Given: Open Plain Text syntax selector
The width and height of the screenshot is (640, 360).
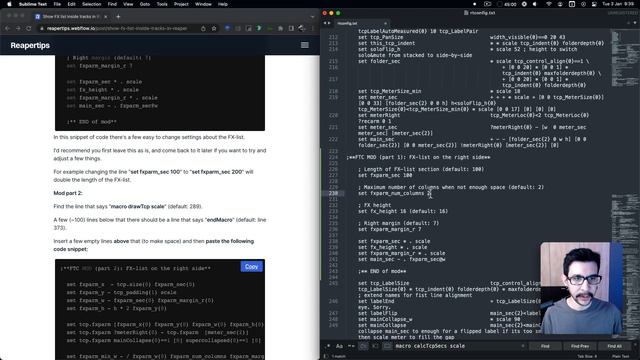Looking at the screenshot, I should point(620,356).
